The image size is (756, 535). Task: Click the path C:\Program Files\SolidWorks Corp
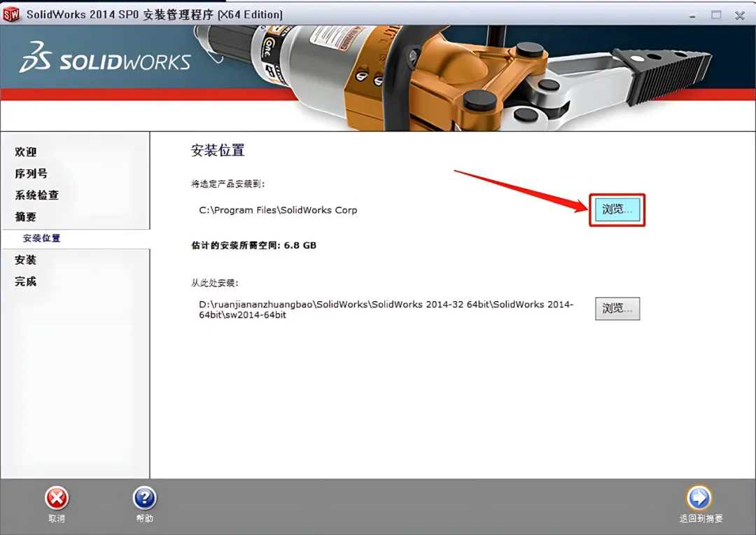point(278,210)
